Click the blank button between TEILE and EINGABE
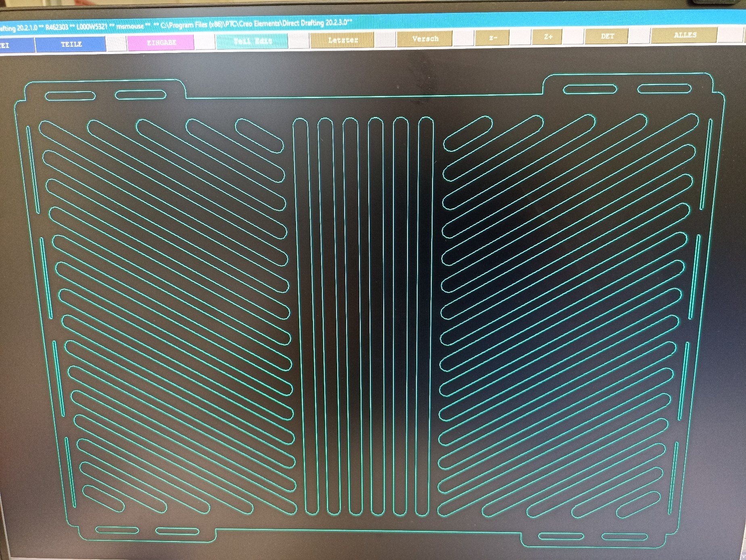This screenshot has height=560, width=746. [x=117, y=44]
